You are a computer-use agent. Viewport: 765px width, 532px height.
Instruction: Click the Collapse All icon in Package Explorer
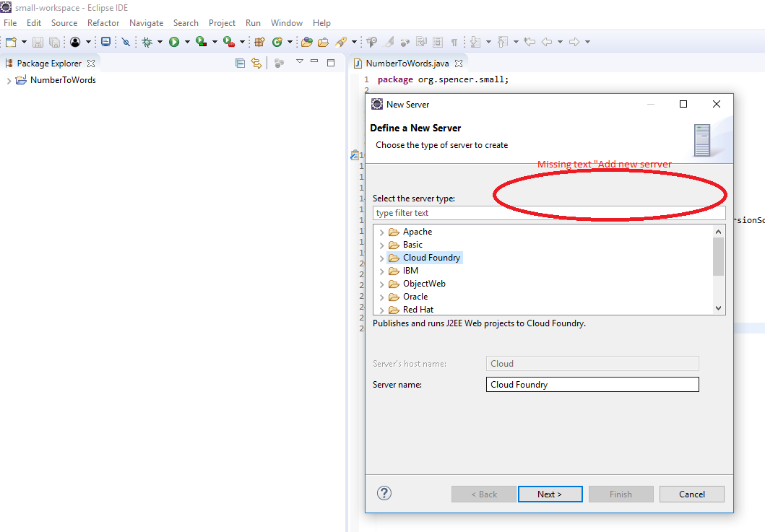coord(241,63)
